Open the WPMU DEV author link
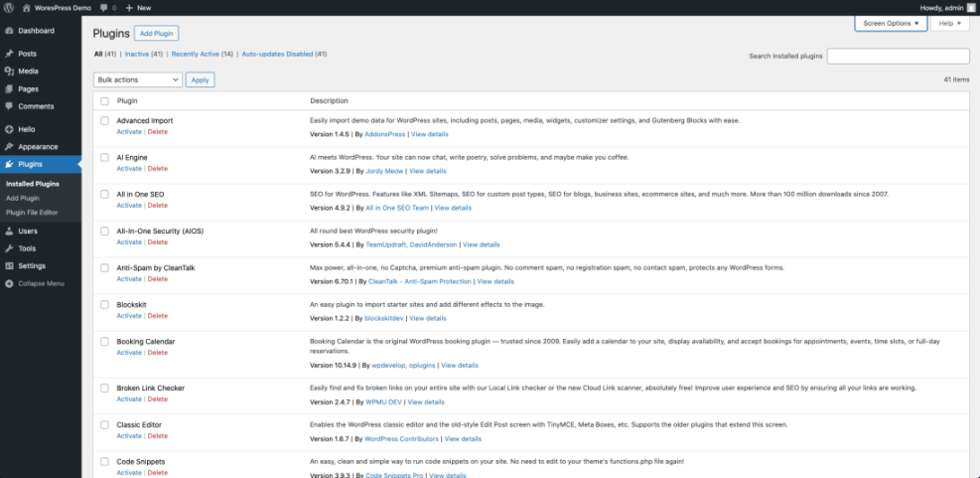The image size is (980, 478). point(382,402)
